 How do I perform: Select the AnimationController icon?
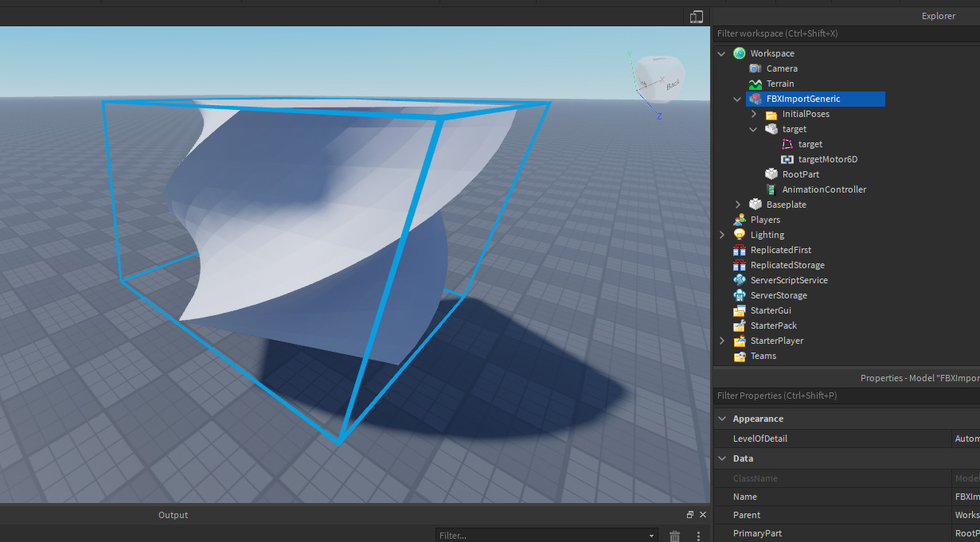[771, 189]
